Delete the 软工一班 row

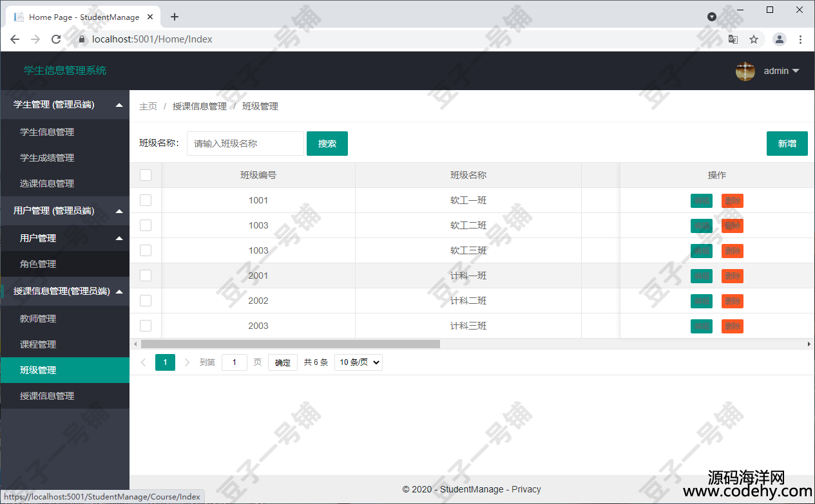point(733,201)
